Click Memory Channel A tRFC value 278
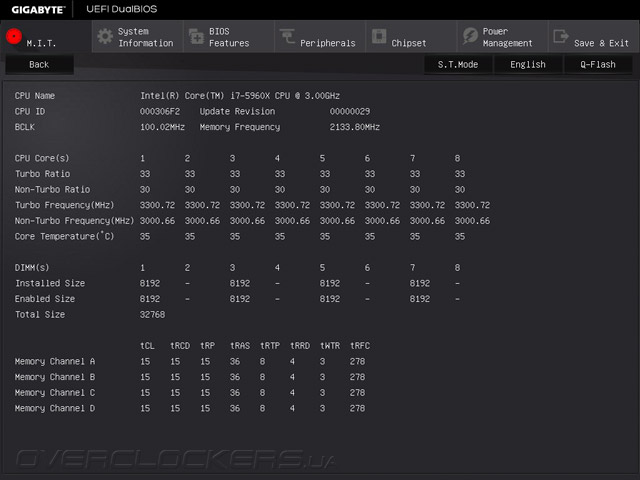Image resolution: width=640 pixels, height=480 pixels. tap(357, 362)
